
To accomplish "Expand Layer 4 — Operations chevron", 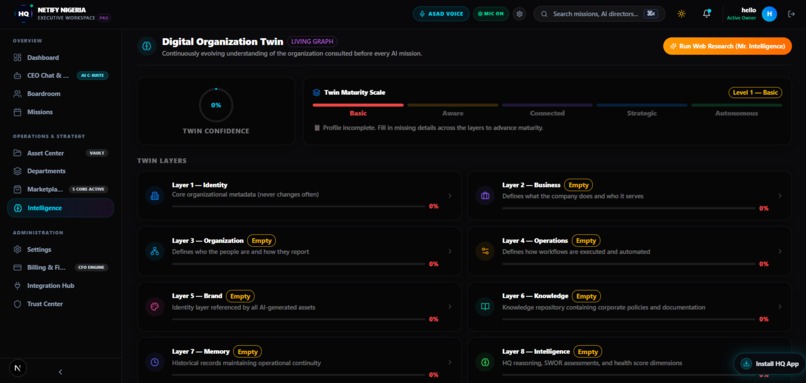I will tap(780, 251).
